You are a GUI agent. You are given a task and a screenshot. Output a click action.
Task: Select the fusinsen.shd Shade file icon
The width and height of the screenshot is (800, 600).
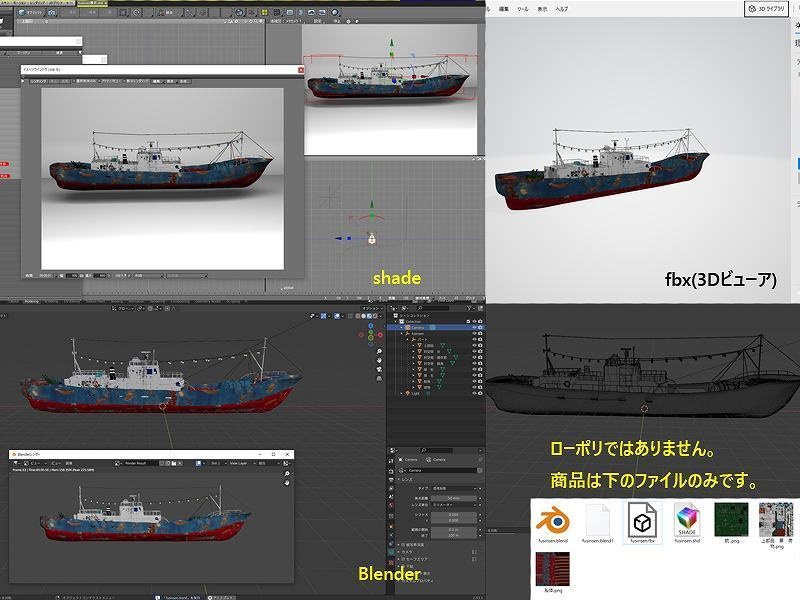point(687,520)
